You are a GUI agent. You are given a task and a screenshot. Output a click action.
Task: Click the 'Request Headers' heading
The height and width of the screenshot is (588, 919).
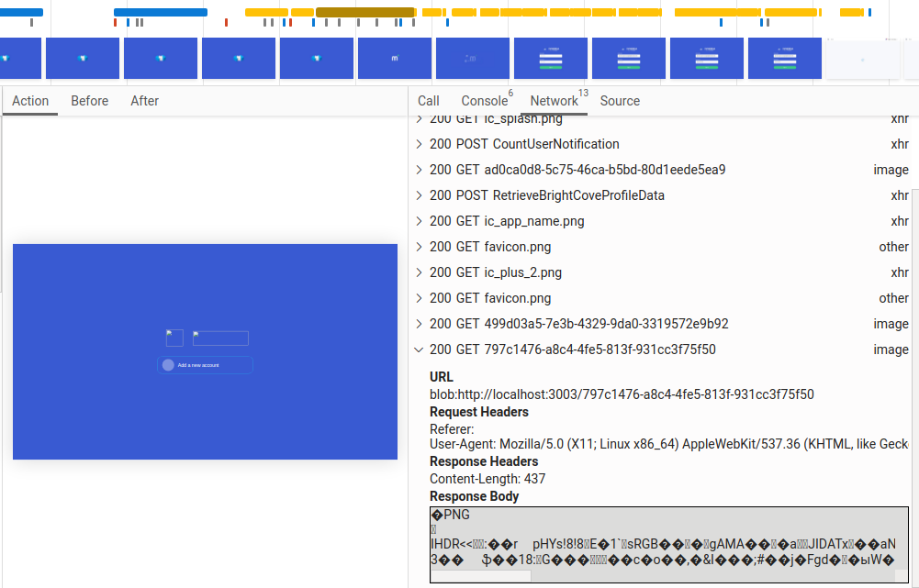pyautogui.click(x=479, y=412)
